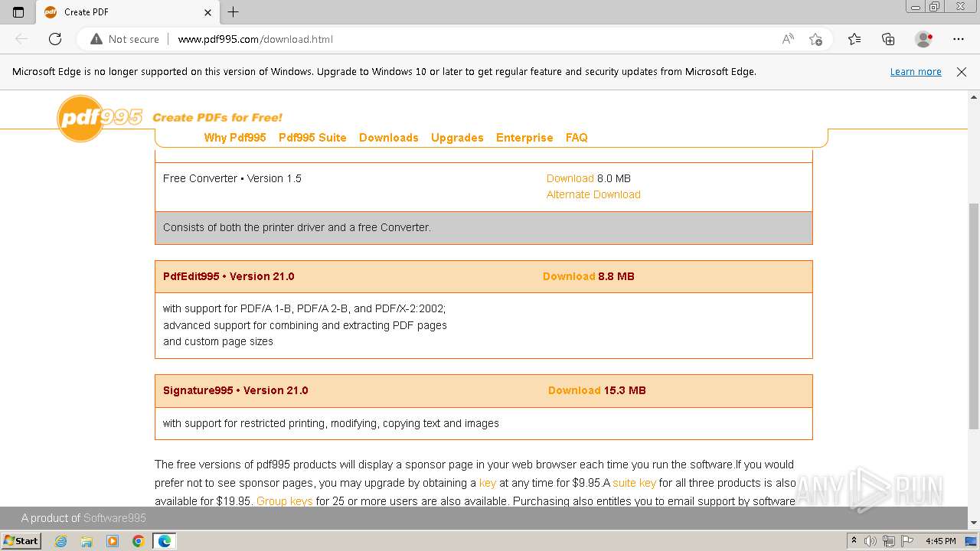Screen dimensions: 980x551
Task: Click the pdf995 logo
Action: [x=100, y=118]
